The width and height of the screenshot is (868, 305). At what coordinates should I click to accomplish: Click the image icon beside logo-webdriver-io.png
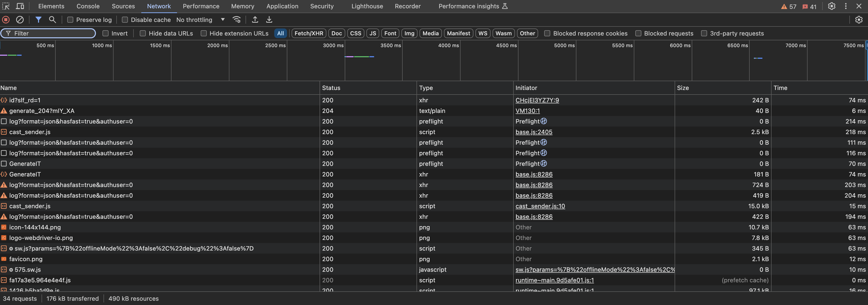tap(4, 238)
